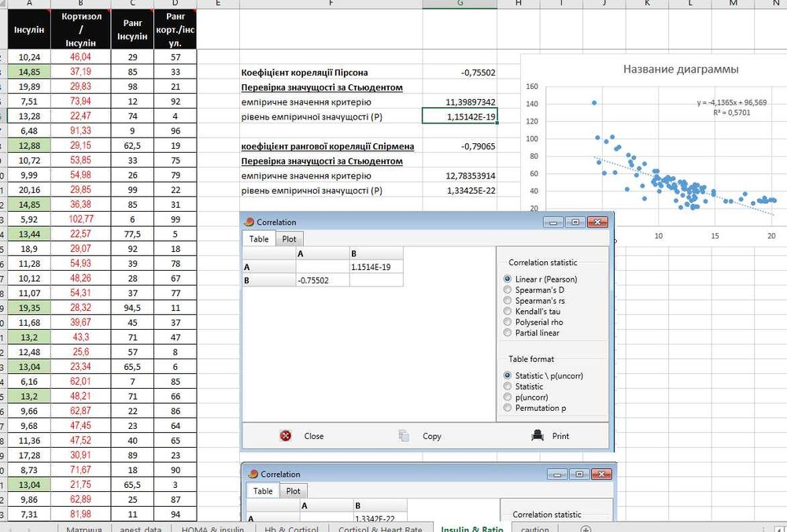Image resolution: width=787 pixels, height=532 pixels.
Task: Select column F header
Action: (331, 3)
